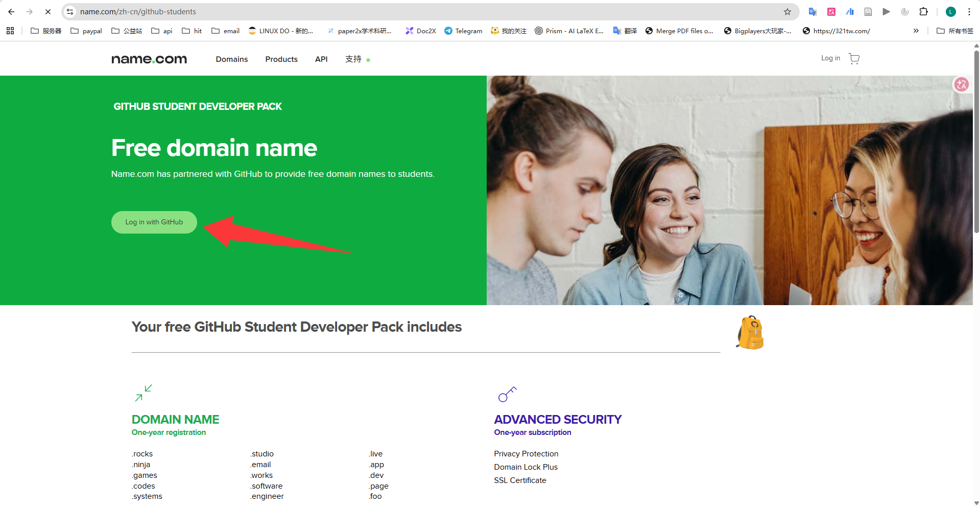Open the shopping cart
Screen dimensions: 980x507
click(854, 58)
